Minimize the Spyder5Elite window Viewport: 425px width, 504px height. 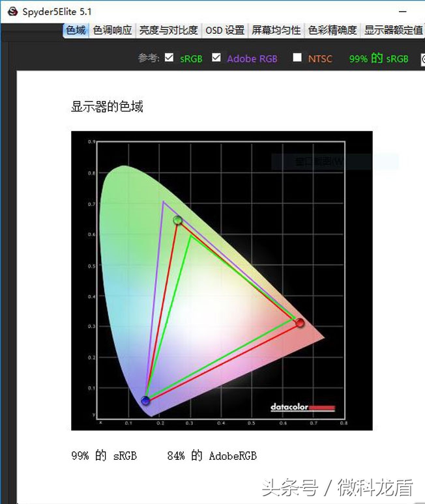click(x=402, y=12)
